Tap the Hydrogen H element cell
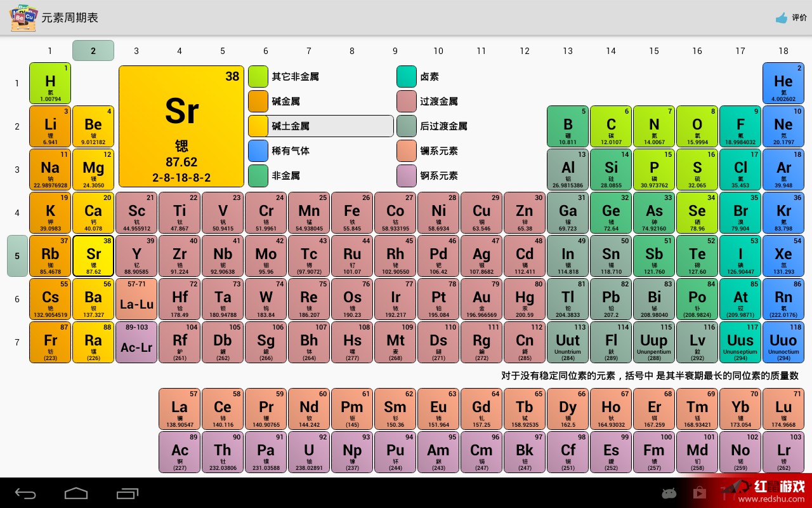The height and width of the screenshot is (508, 812). [x=50, y=83]
